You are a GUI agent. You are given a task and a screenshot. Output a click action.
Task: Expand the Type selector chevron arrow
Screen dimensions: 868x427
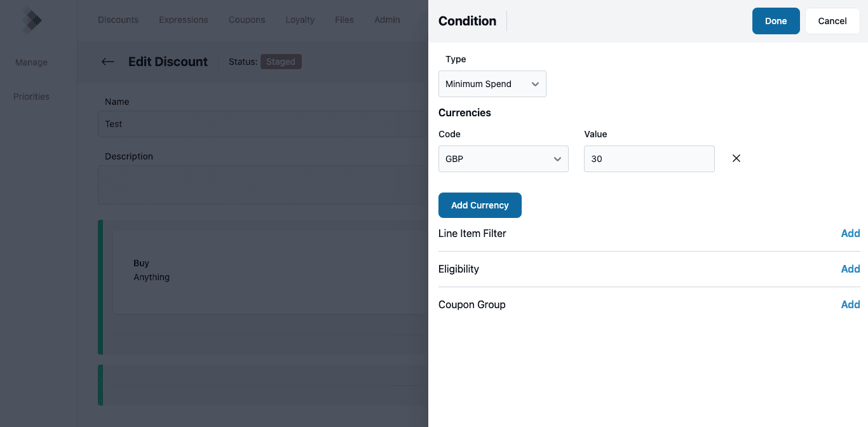tap(536, 84)
